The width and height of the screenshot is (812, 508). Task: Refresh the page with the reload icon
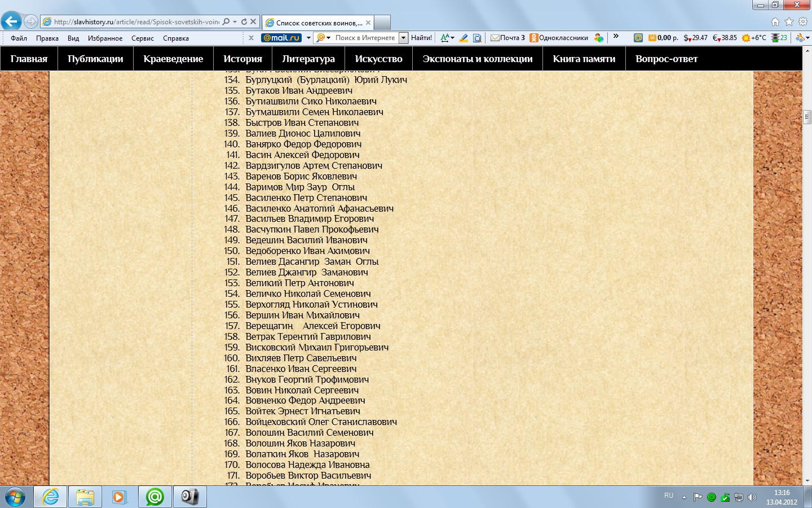244,21
